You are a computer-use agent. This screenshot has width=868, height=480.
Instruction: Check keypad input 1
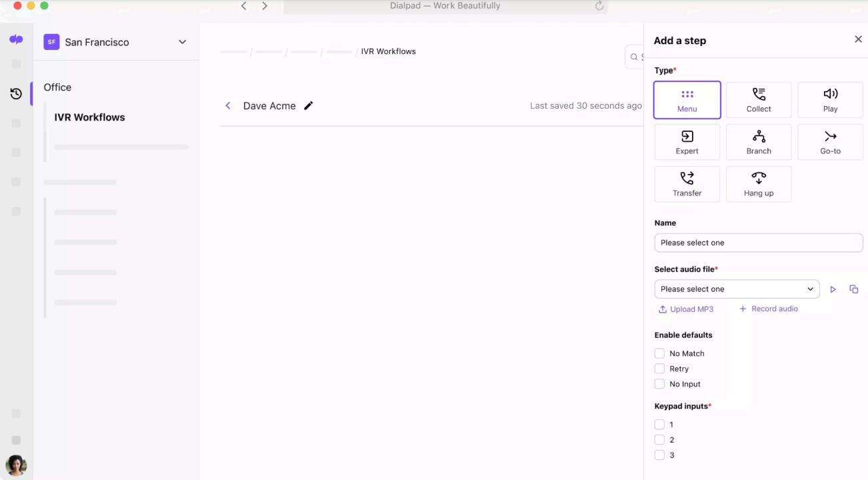(659, 424)
